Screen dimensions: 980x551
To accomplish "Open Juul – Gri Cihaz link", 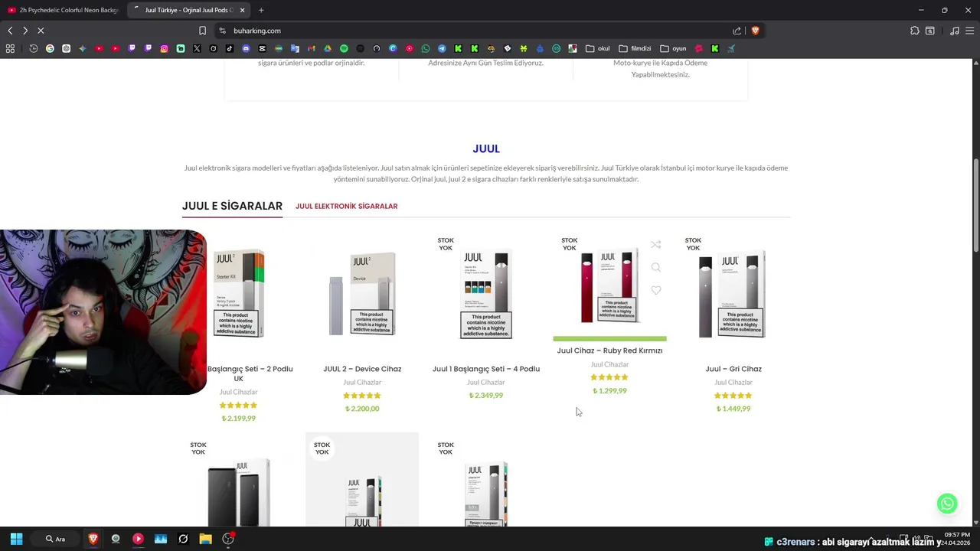I will [x=733, y=369].
